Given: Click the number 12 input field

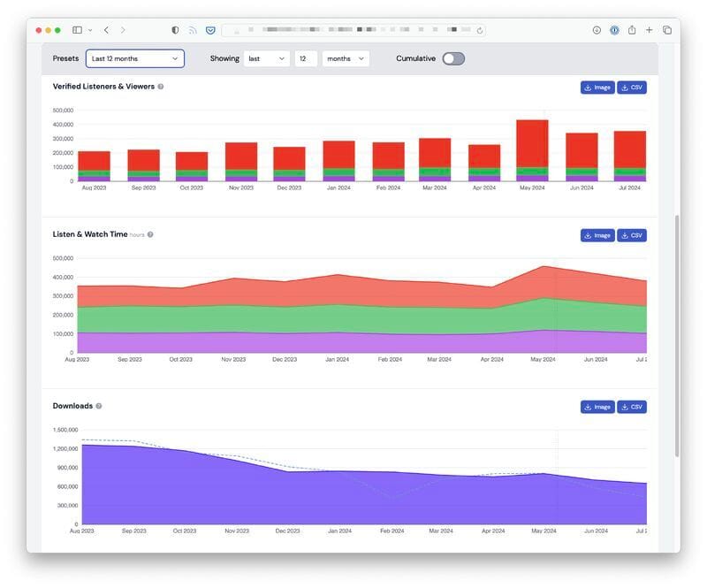Looking at the screenshot, I should click(x=306, y=58).
